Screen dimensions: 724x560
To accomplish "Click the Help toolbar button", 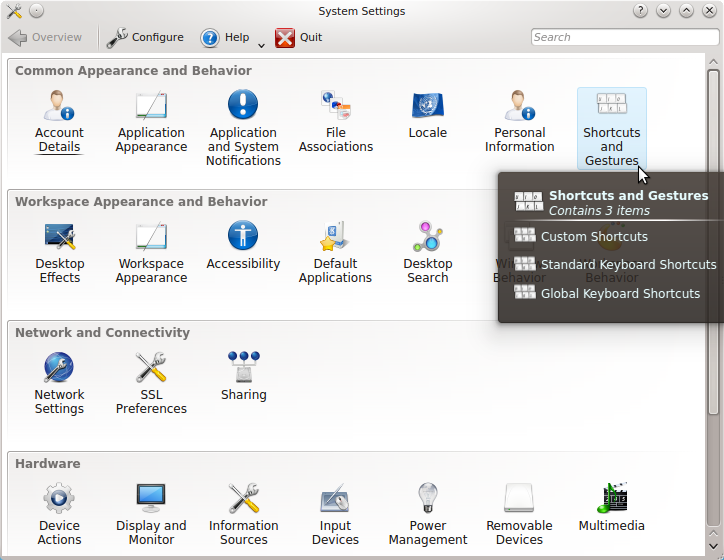I will [225, 38].
